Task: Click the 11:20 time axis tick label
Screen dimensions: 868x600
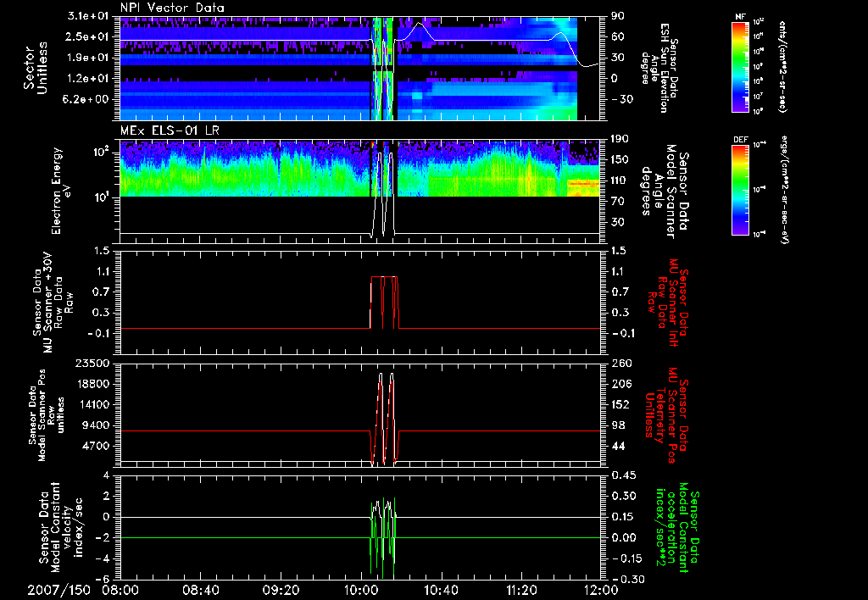Action: click(520, 589)
